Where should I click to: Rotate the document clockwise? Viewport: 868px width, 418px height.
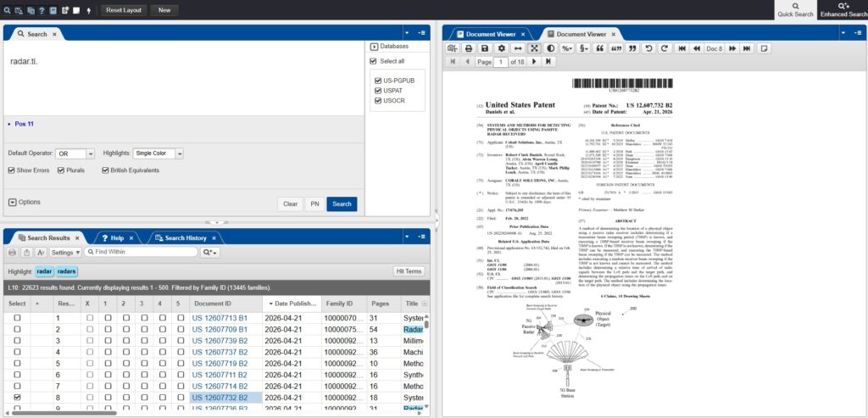664,48
